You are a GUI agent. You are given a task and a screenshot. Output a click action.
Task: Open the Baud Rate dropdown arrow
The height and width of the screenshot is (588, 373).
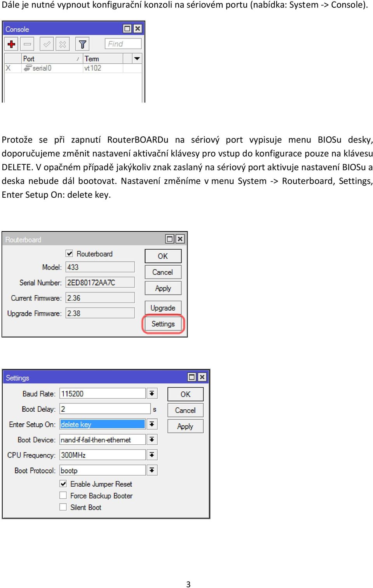click(x=152, y=393)
